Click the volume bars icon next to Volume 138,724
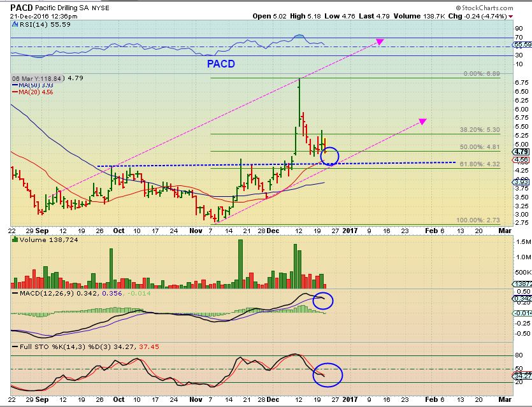This screenshot has width=532, height=407. pyautogui.click(x=15, y=239)
